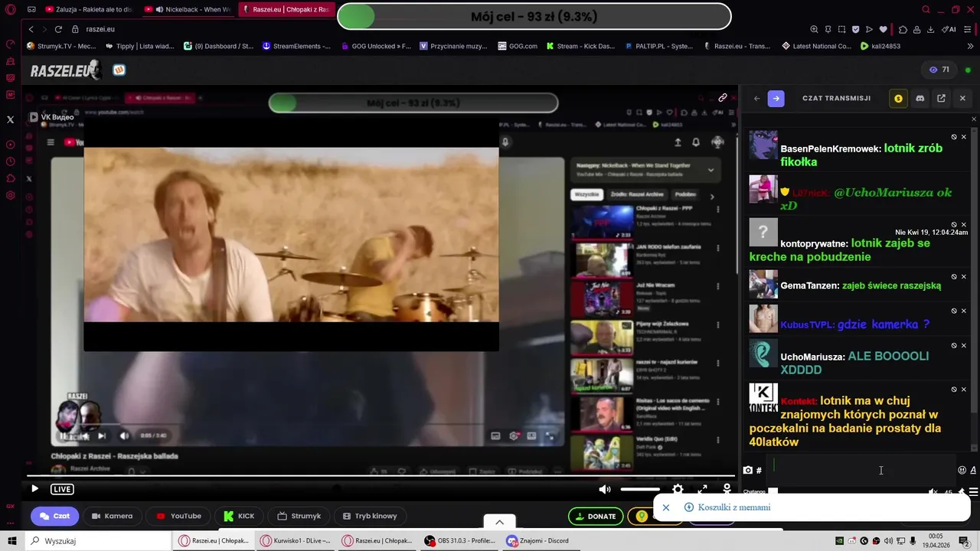This screenshot has width=980, height=551.
Task: Switch to KICK source
Action: point(240,516)
